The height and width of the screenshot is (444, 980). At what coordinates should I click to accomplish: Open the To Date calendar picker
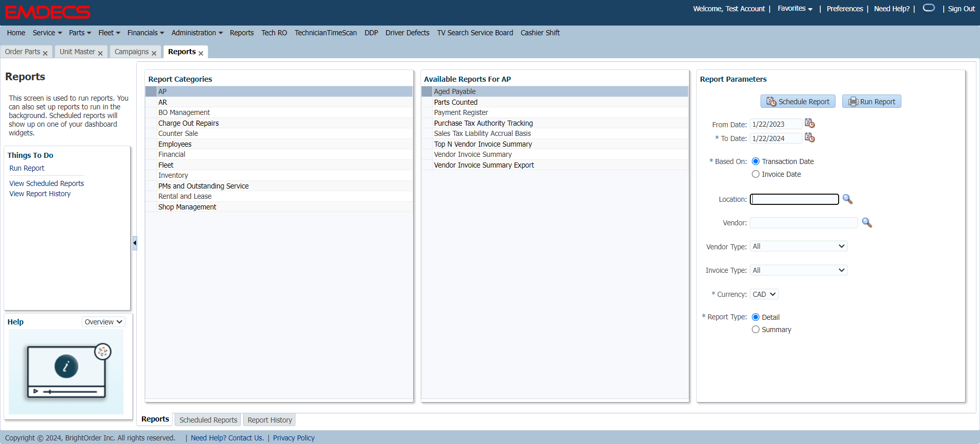tap(810, 138)
